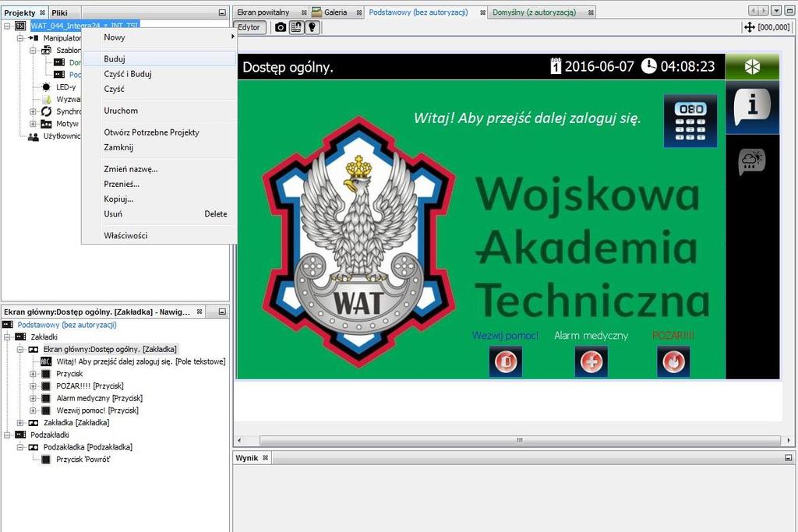Image resolution: width=798 pixels, height=532 pixels.
Task: Click the camera snapshot icon
Action: coord(281,27)
